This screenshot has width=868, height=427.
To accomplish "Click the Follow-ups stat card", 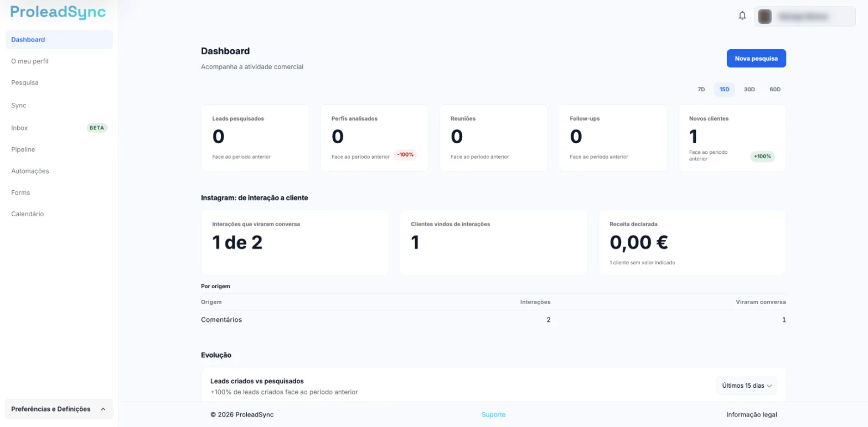I will (x=613, y=138).
